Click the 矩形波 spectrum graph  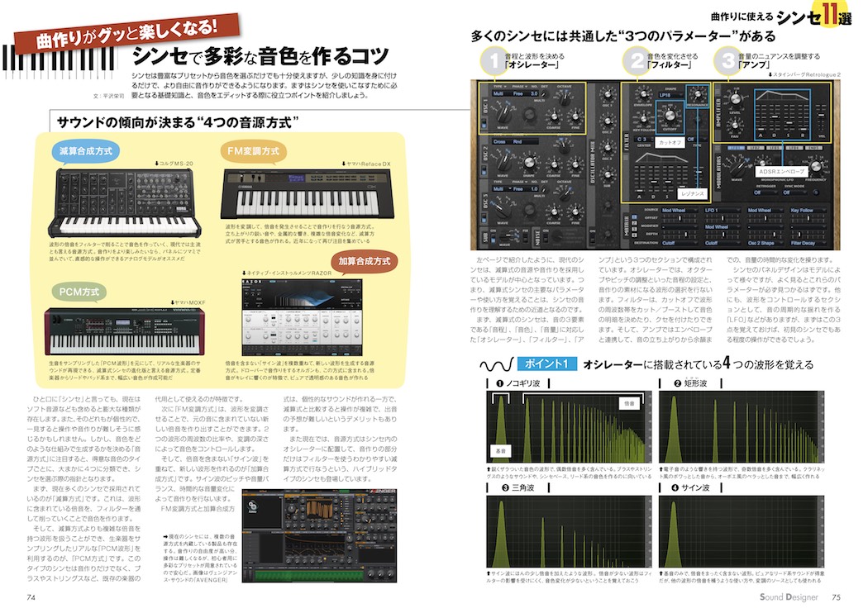coord(742,427)
